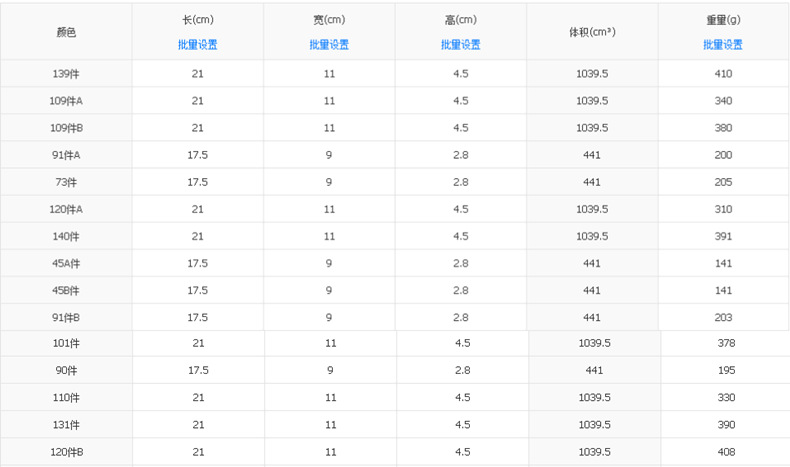Select the 91件B row label
This screenshot has height=467, width=790.
[x=66, y=318]
